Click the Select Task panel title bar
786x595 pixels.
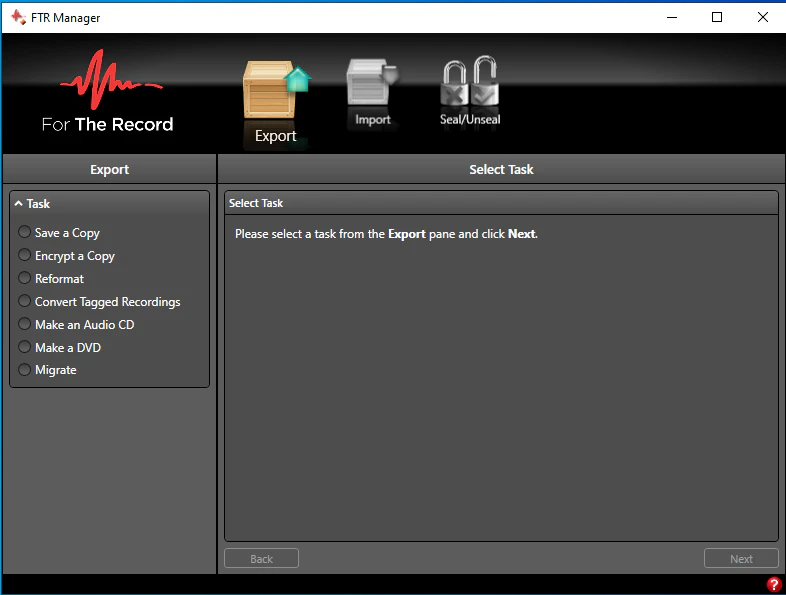click(501, 203)
